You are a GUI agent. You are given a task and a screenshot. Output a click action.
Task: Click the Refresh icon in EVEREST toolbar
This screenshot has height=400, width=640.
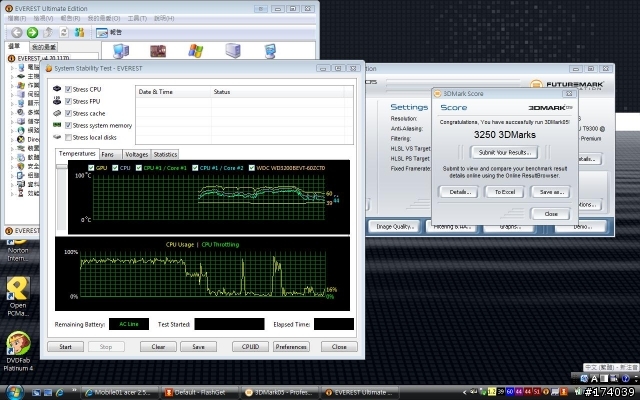click(64, 32)
